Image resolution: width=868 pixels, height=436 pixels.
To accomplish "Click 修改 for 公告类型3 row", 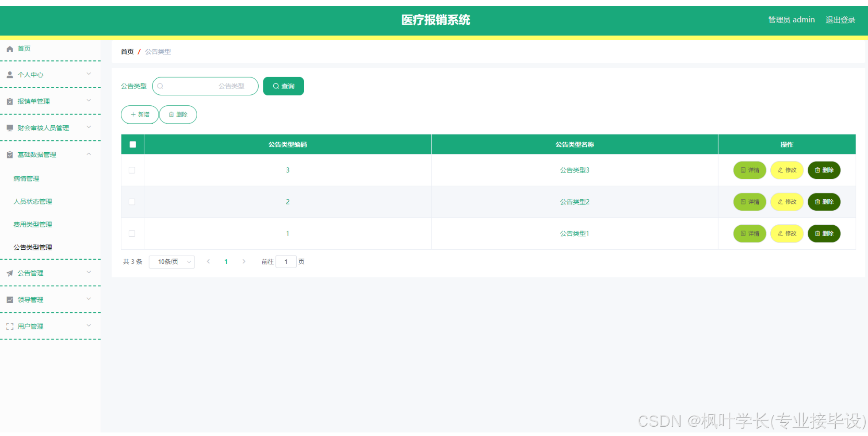I will coord(787,170).
